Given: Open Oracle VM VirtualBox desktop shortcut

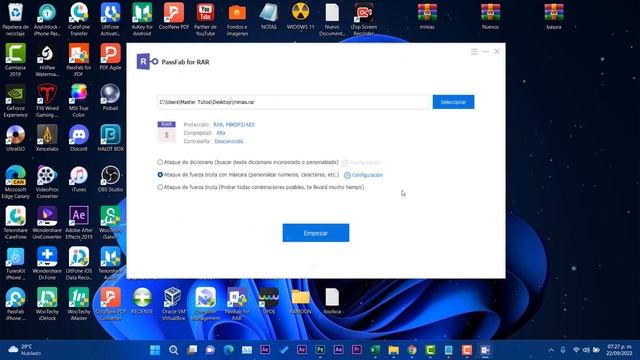Looking at the screenshot, I should point(173,304).
